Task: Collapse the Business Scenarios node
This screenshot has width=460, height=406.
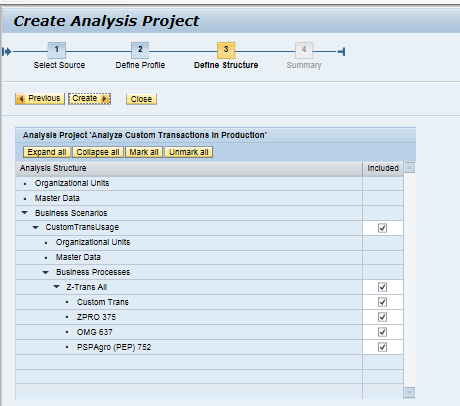Action: pyautogui.click(x=25, y=213)
